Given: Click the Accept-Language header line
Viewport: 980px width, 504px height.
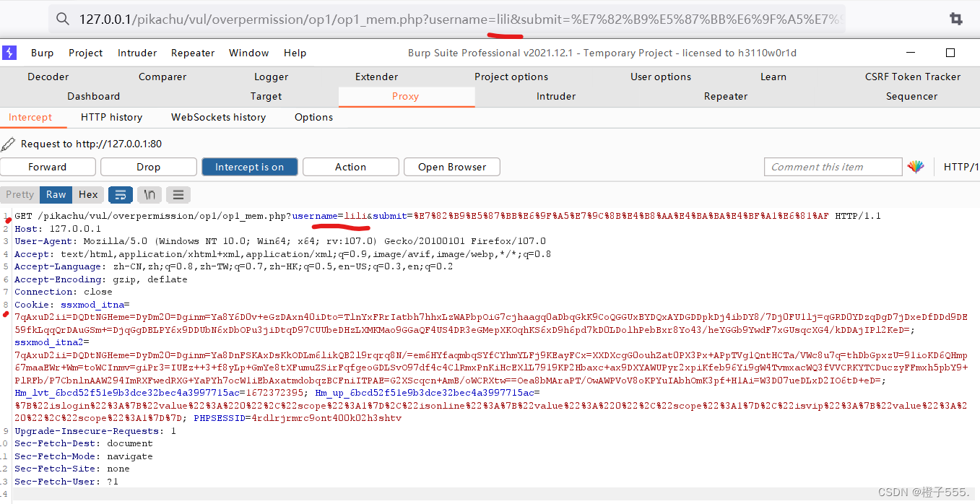Looking at the screenshot, I should coord(234,266).
